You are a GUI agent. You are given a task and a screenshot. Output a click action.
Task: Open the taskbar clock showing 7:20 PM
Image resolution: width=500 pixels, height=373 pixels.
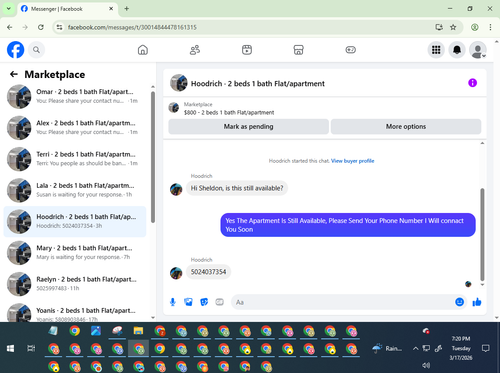pyautogui.click(x=461, y=348)
